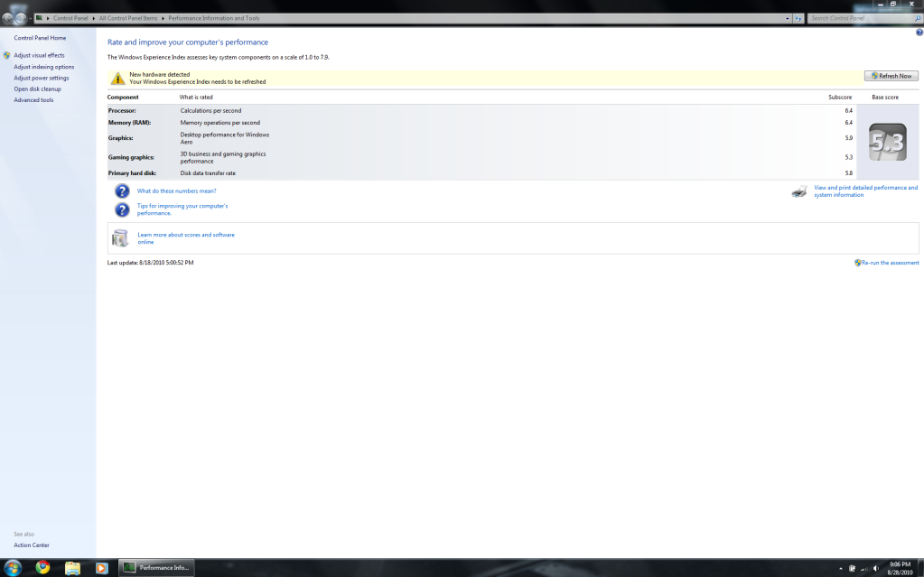Open Adjust visual effects link
This screenshot has width=924, height=577.
pos(40,55)
